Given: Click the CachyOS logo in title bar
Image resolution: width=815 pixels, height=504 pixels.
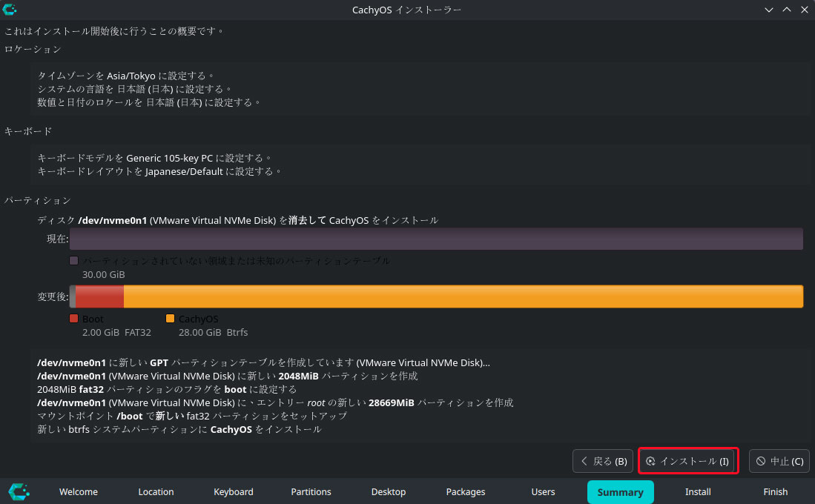Looking at the screenshot, I should click(x=10, y=9).
